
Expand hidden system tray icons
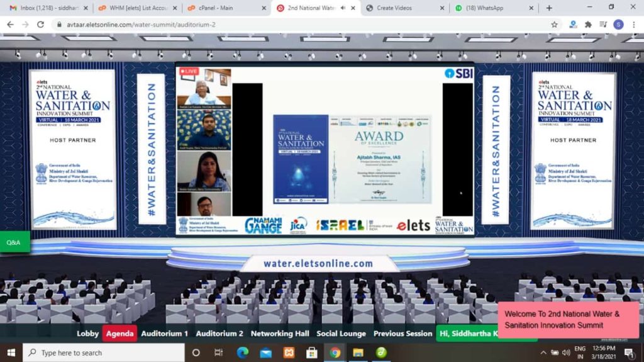tap(543, 353)
